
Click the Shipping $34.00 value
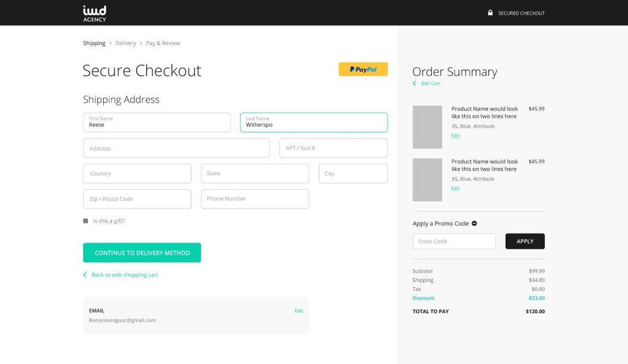click(537, 280)
